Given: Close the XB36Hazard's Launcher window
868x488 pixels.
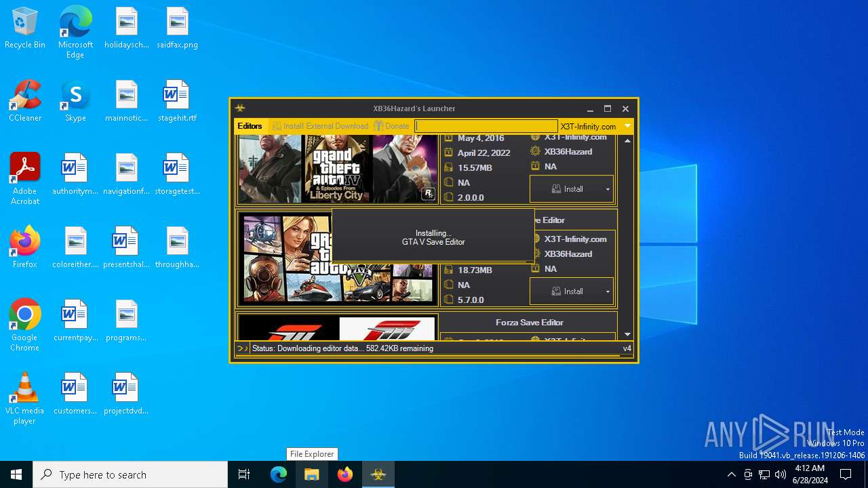Looking at the screenshot, I should pos(625,108).
